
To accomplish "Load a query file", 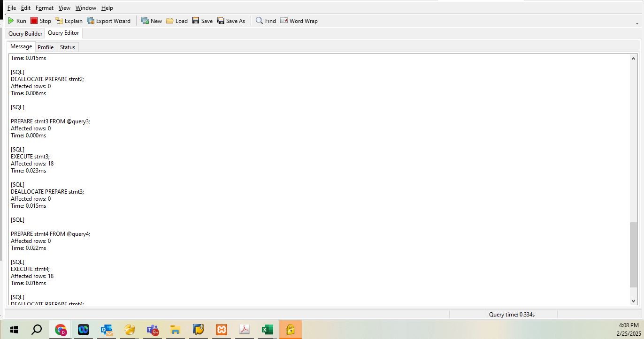I will [x=177, y=21].
